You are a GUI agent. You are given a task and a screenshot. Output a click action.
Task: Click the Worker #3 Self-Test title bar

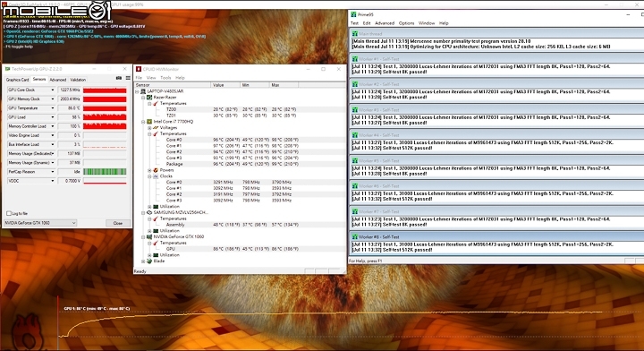click(496, 110)
